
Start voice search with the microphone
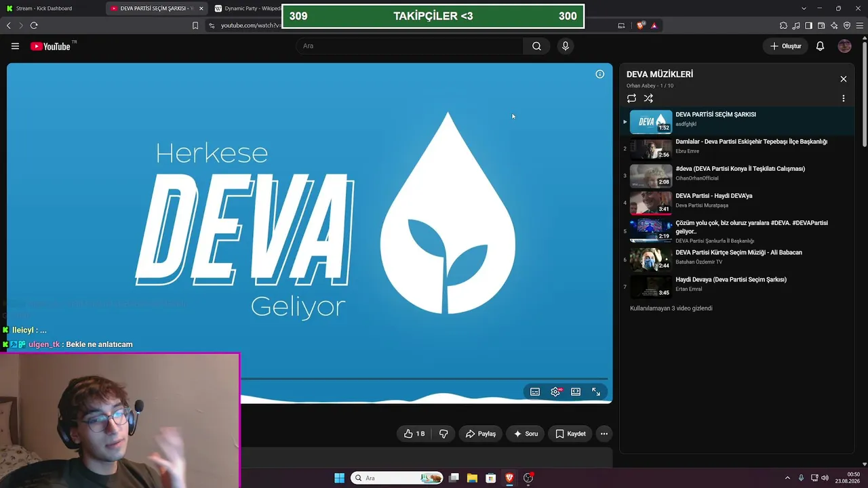point(566,46)
